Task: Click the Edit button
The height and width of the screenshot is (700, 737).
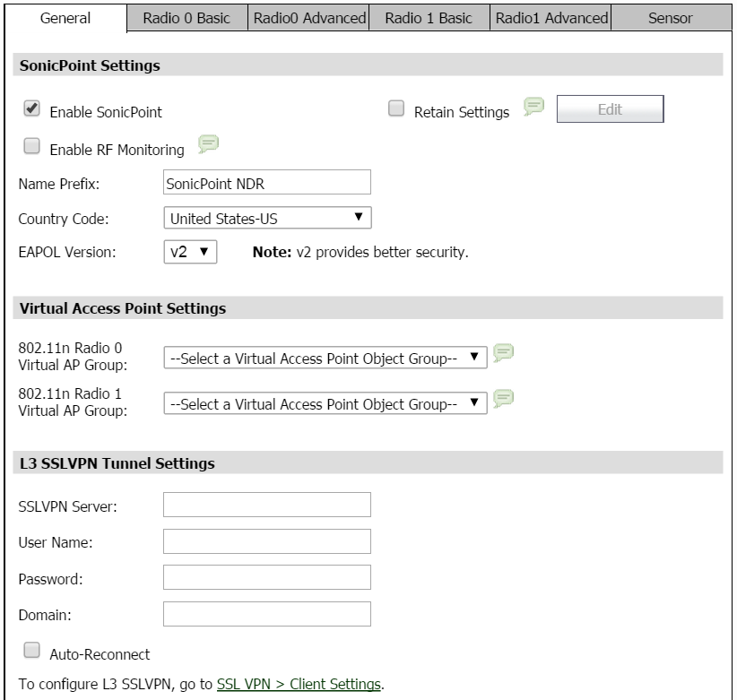Action: (x=610, y=109)
